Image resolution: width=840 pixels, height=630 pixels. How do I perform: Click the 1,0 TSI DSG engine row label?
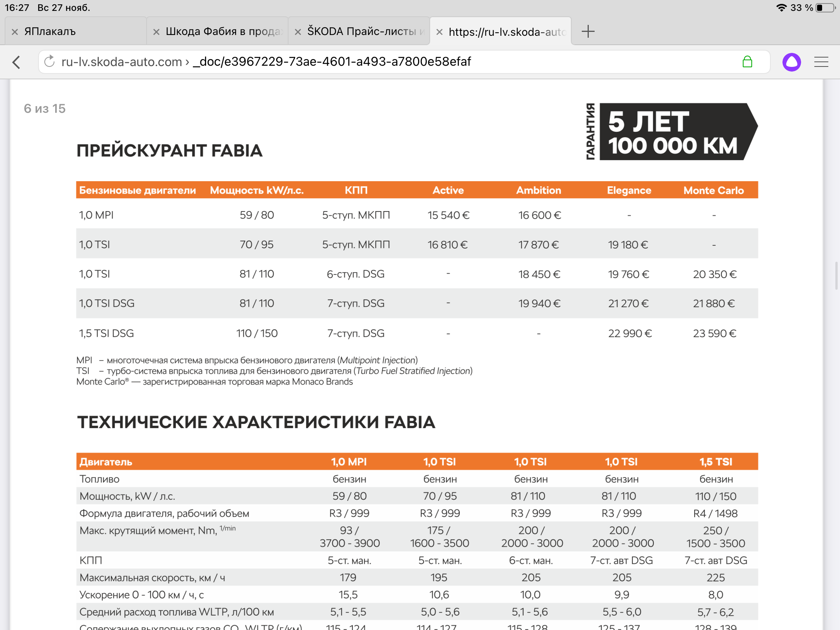pyautogui.click(x=107, y=303)
